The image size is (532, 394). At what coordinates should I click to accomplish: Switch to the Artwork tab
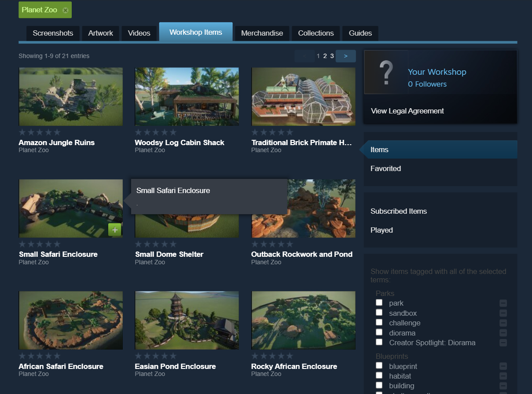point(101,33)
